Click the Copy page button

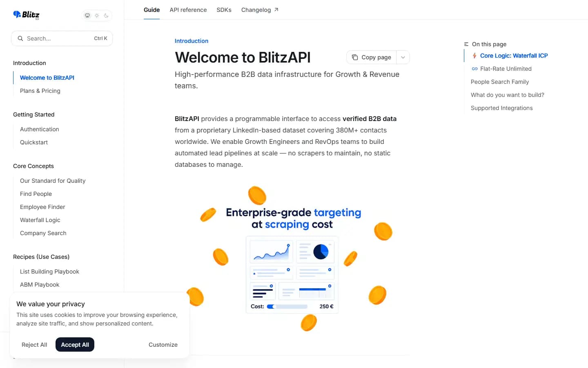(372, 57)
